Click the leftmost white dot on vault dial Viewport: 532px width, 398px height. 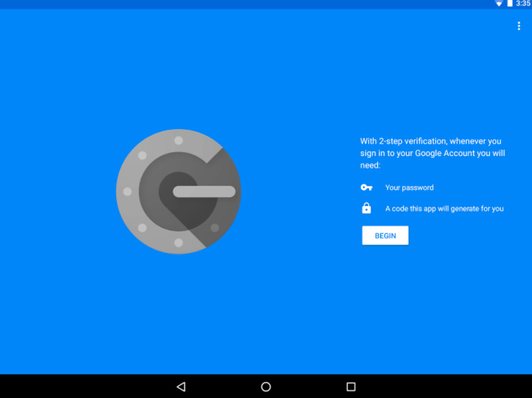[x=127, y=191]
